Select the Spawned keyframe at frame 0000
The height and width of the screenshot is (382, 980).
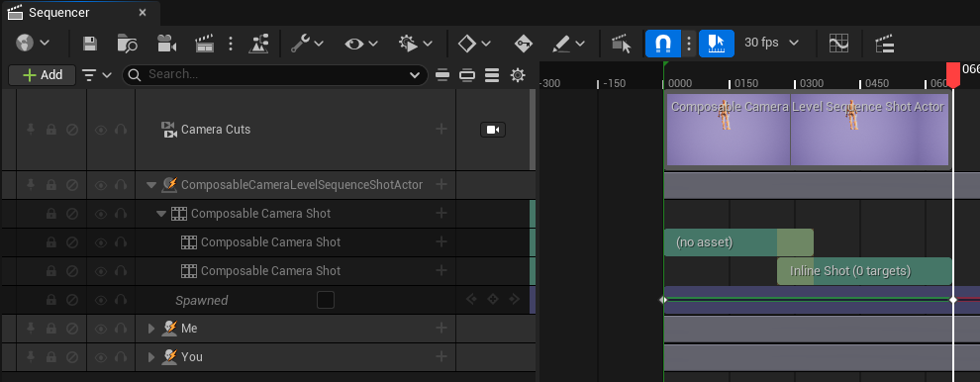point(664,300)
